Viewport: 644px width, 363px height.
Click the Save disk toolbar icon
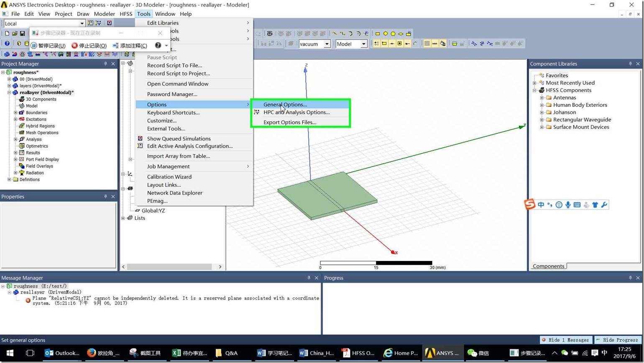click(23, 33)
